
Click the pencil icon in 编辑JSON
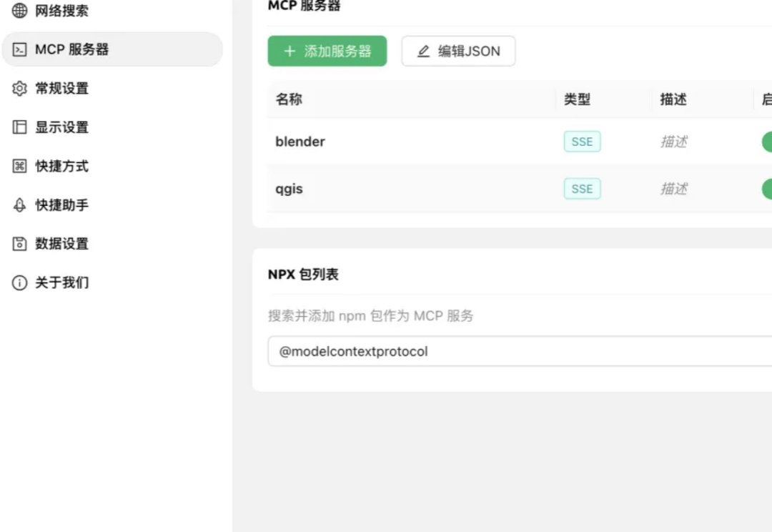pyautogui.click(x=423, y=51)
